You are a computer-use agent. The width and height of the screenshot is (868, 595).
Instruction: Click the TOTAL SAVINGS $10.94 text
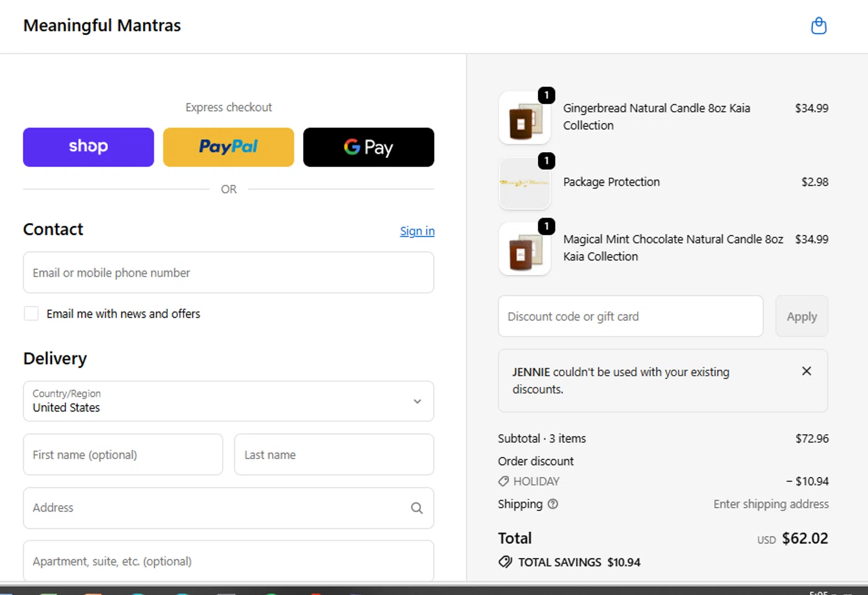(x=579, y=562)
